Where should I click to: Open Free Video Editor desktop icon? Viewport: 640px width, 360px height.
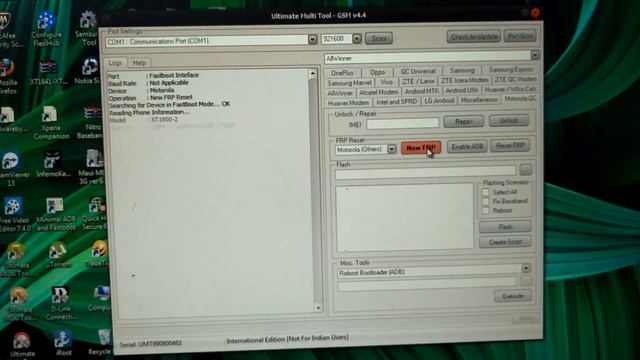coord(14,215)
